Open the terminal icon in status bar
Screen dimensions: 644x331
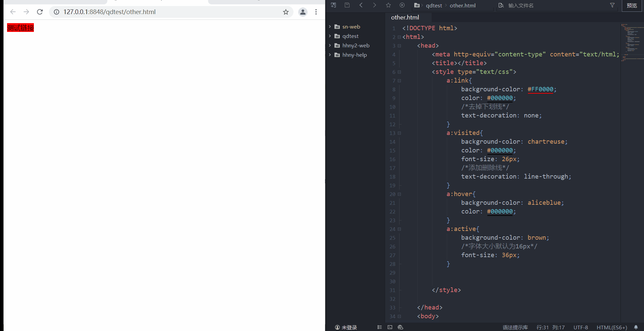coord(390,327)
